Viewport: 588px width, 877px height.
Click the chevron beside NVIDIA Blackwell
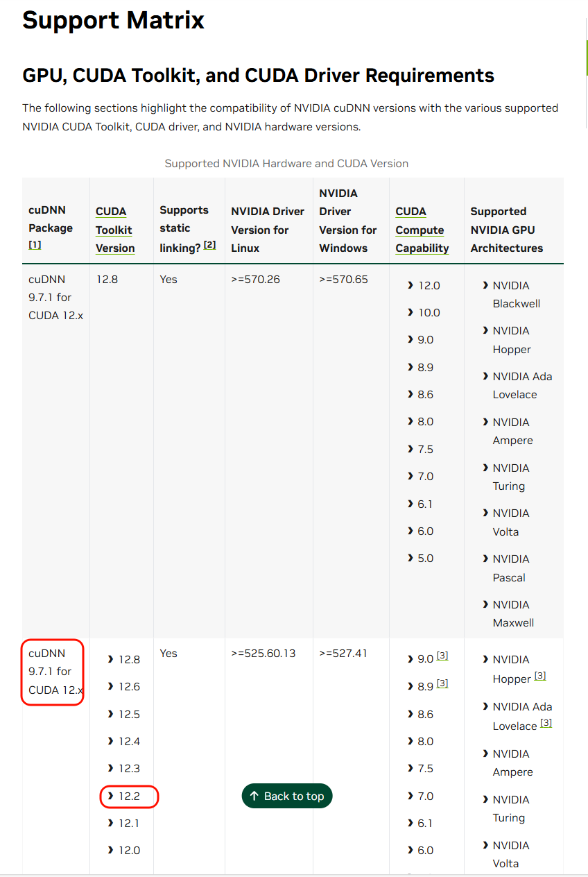click(x=485, y=285)
